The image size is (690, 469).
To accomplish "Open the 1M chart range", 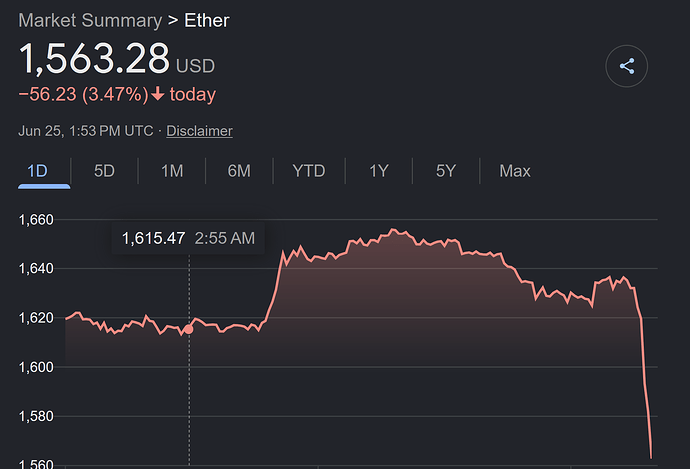I will click(x=172, y=171).
